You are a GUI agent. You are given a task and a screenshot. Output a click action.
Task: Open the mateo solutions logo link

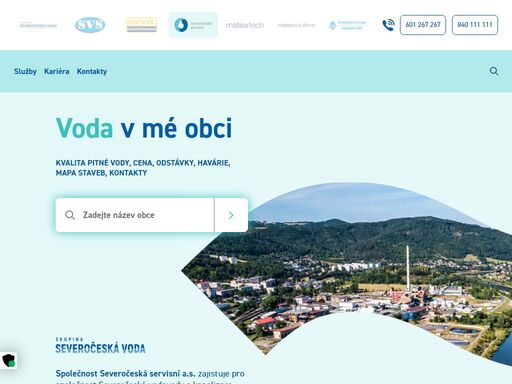[x=296, y=25]
